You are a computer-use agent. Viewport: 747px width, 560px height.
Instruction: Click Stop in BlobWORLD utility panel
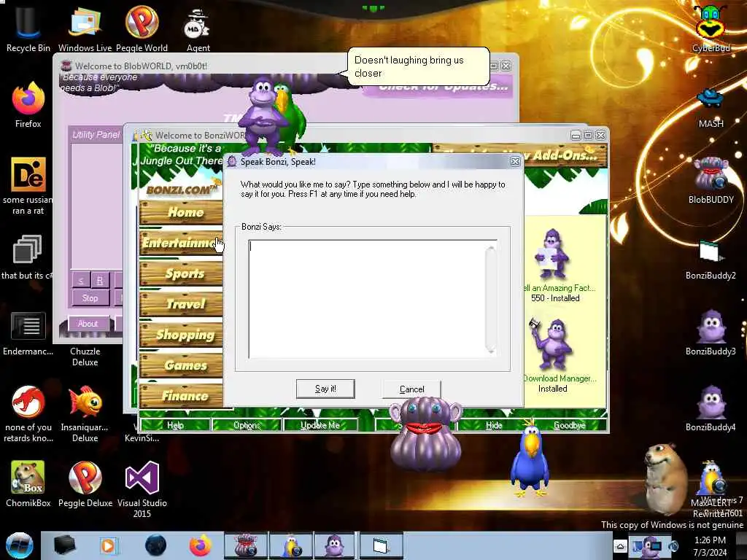pyautogui.click(x=90, y=298)
